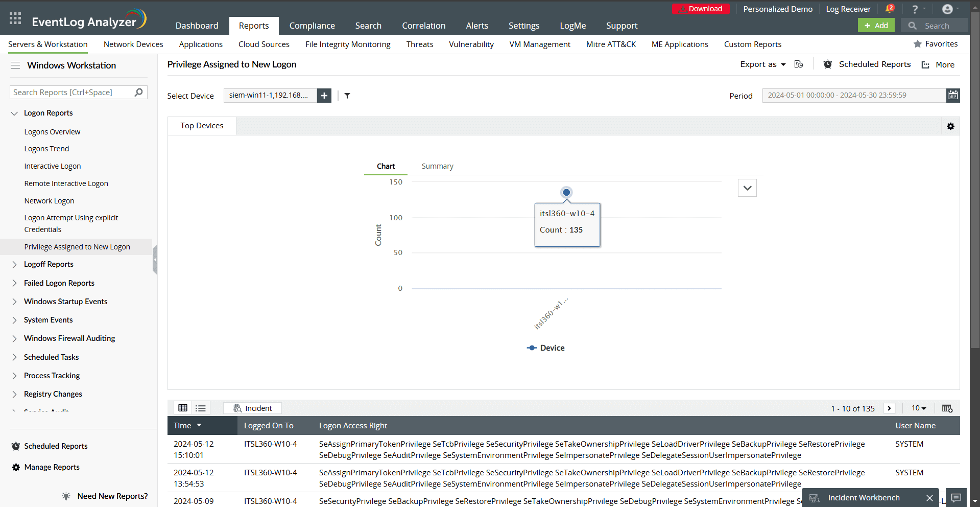Click the Period date range field
980x507 pixels.
[854, 95]
